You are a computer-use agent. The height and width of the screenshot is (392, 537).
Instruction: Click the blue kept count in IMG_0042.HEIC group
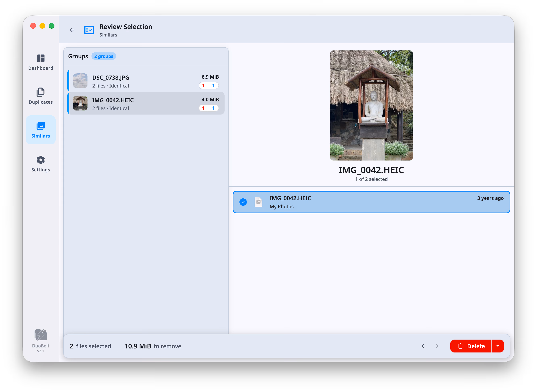(x=213, y=108)
